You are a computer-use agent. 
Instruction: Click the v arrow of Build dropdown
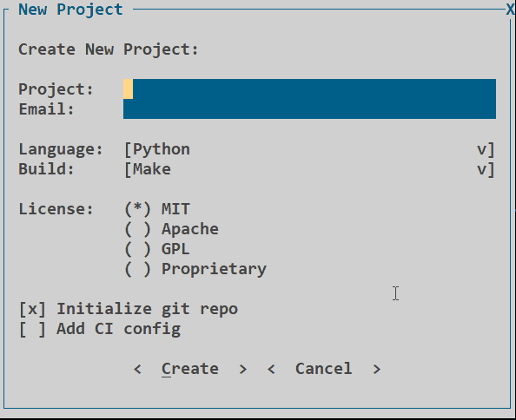click(x=482, y=169)
